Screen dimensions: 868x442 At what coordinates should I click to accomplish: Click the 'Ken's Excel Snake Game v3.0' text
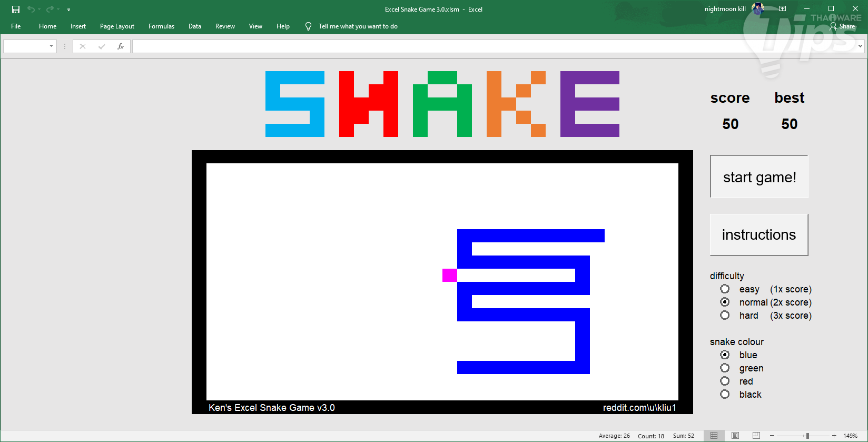pos(272,408)
